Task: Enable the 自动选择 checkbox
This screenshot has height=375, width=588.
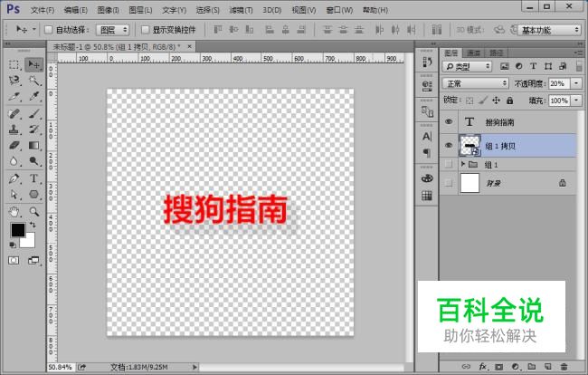Action: tap(48, 30)
